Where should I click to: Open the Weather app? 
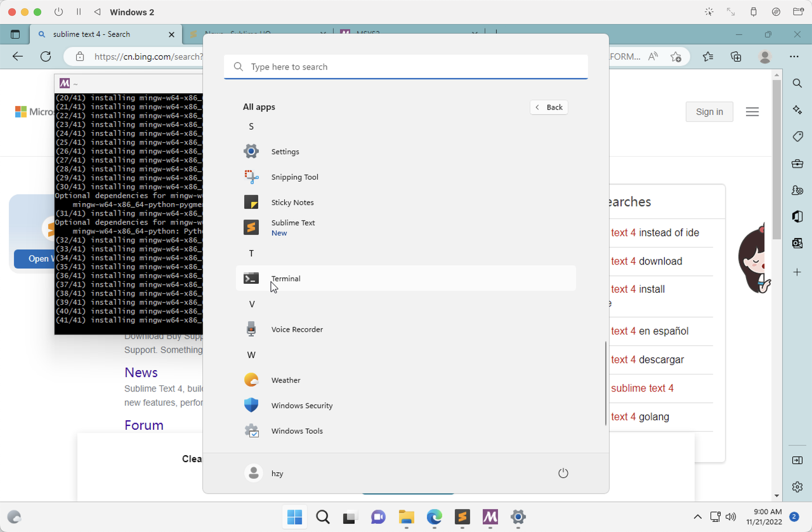click(x=286, y=380)
